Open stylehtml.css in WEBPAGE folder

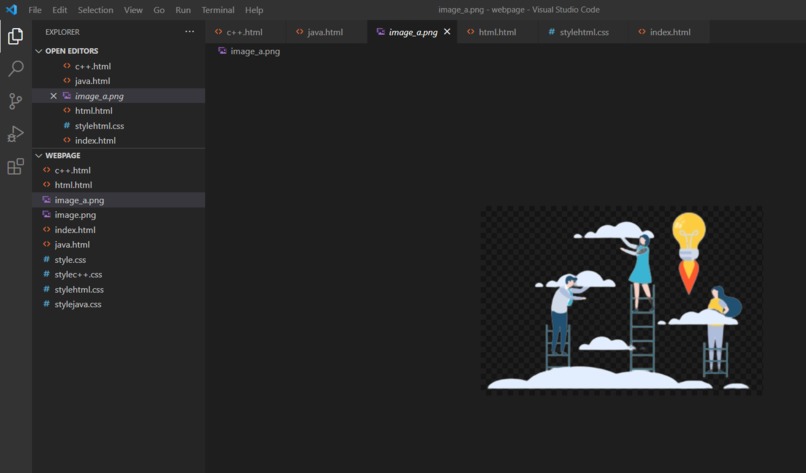(119, 289)
